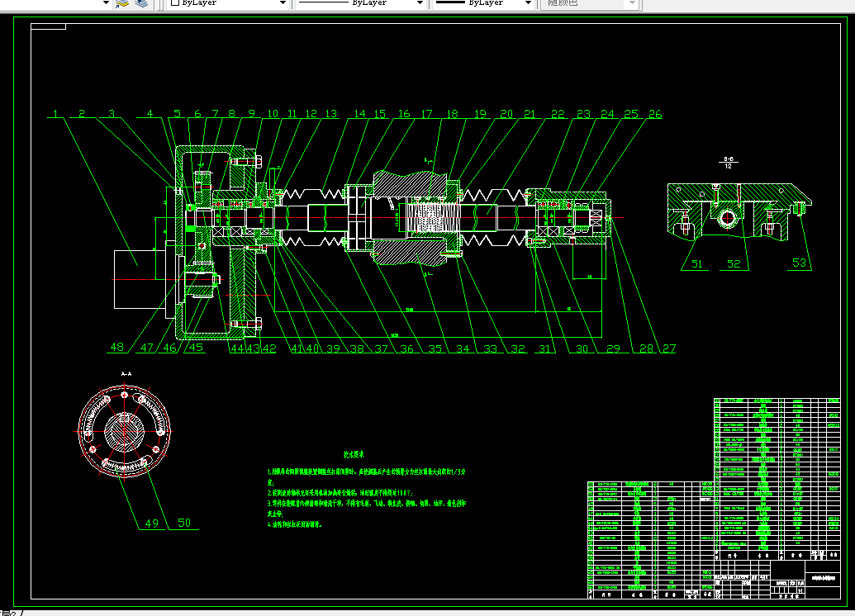Click the white color swatch beside ByLayer
This screenshot has height=616, width=855.
tap(175, 2)
